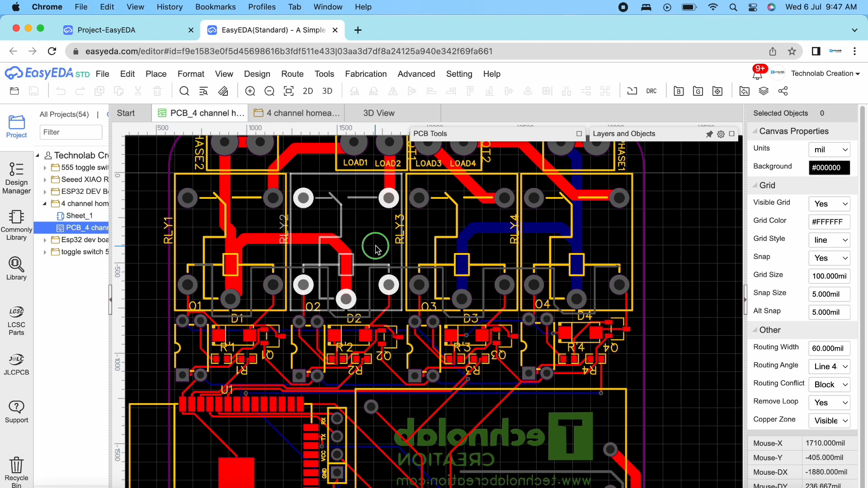Open the Recycle Bin

click(17, 472)
